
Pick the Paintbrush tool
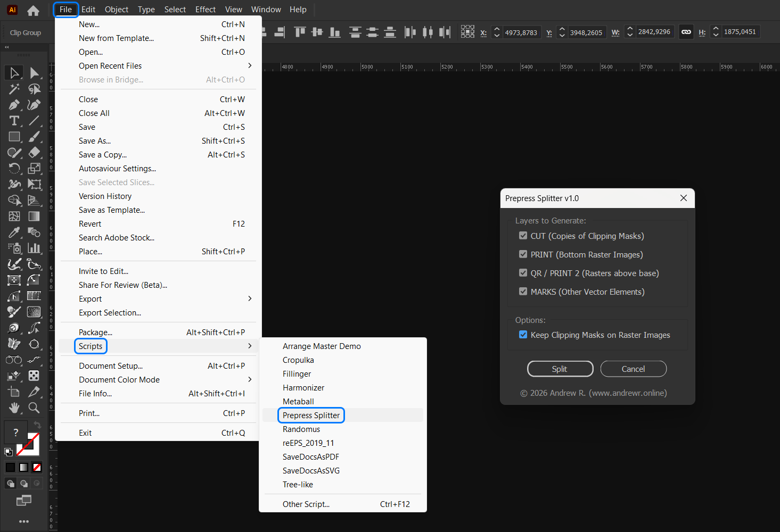point(34,137)
